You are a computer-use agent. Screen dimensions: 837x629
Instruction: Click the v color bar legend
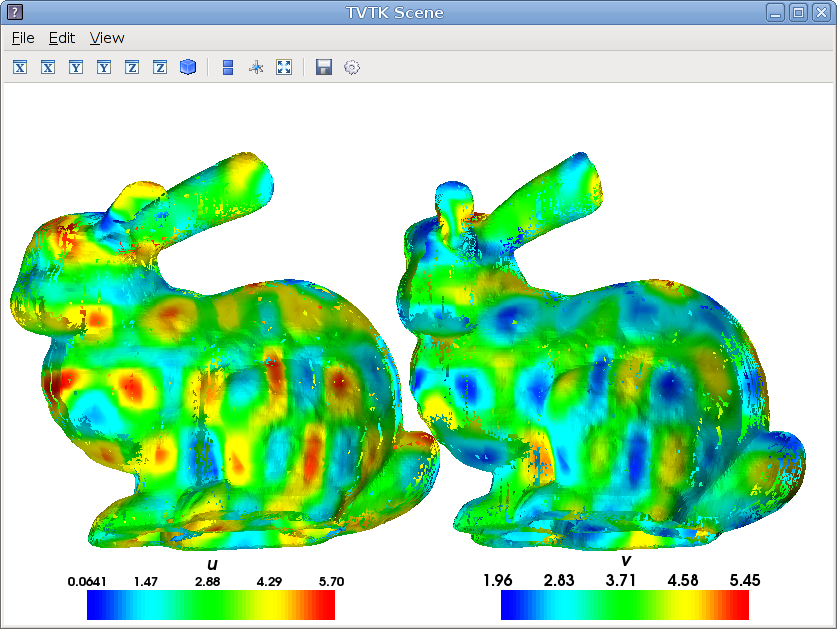(x=624, y=604)
